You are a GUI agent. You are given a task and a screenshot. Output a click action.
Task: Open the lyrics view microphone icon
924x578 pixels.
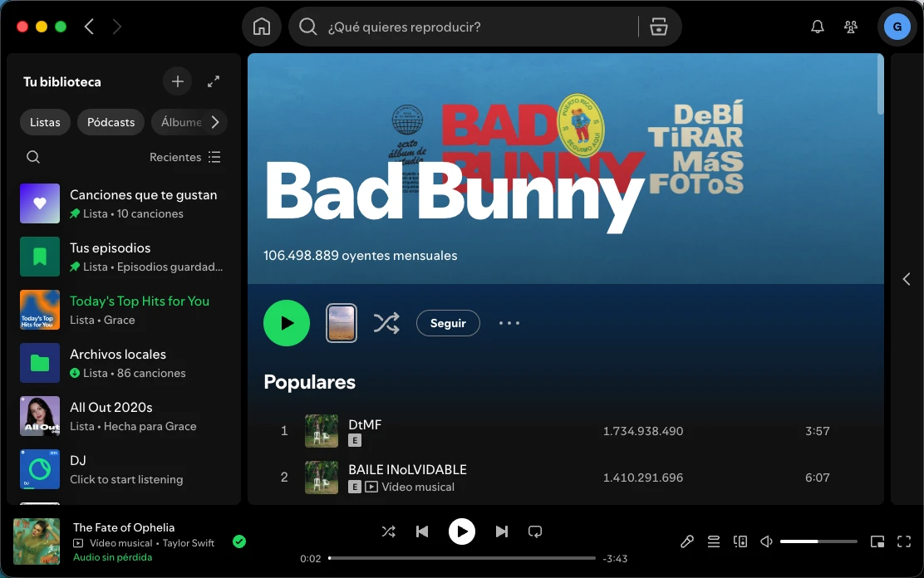[687, 541]
